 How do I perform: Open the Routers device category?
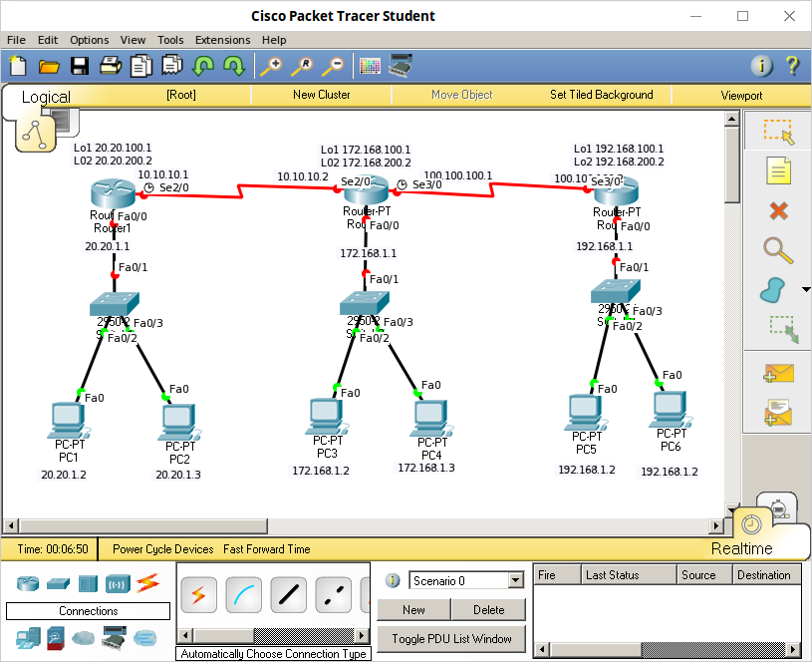[27, 583]
